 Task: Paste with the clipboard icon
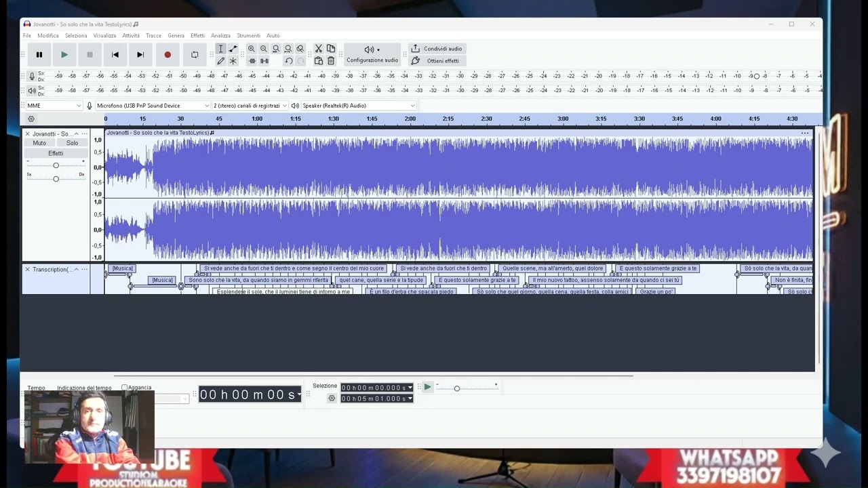pyautogui.click(x=319, y=61)
